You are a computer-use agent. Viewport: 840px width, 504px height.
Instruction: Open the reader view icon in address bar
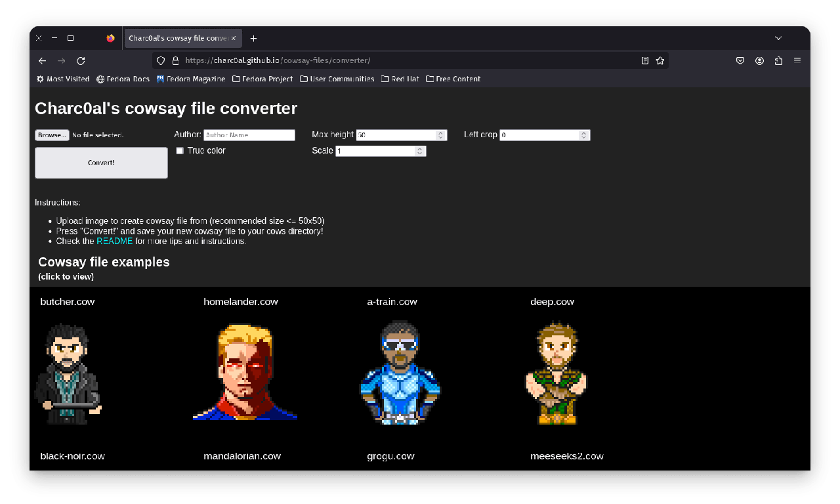[x=645, y=61]
